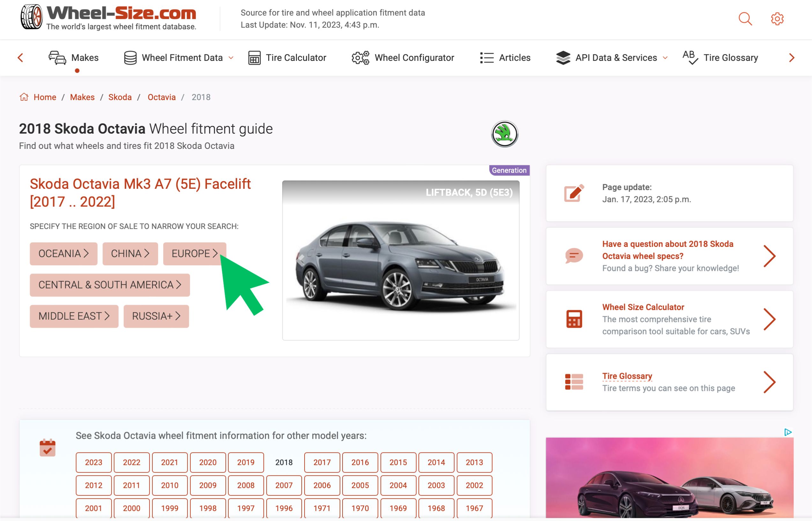Open the settings gear icon in header

(x=777, y=19)
